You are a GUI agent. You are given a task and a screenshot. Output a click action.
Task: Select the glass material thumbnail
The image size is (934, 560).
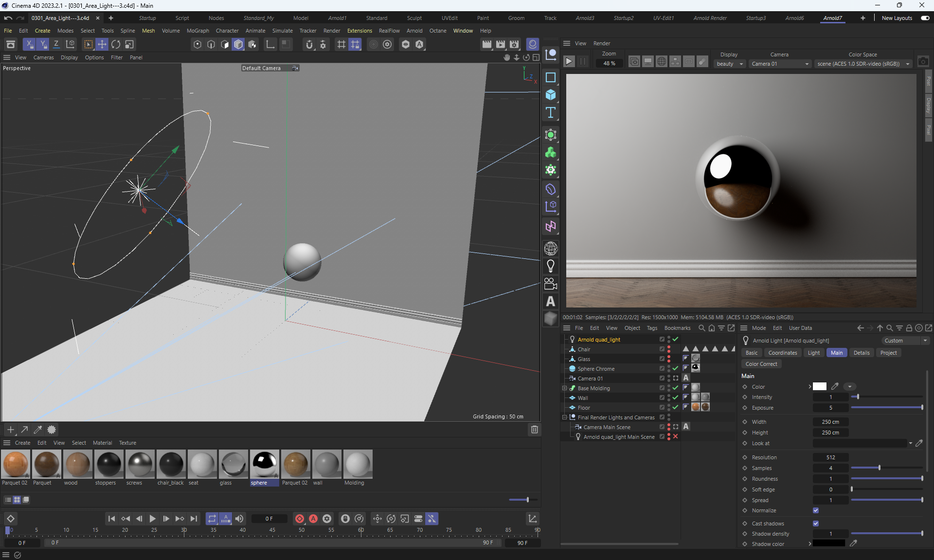(233, 464)
